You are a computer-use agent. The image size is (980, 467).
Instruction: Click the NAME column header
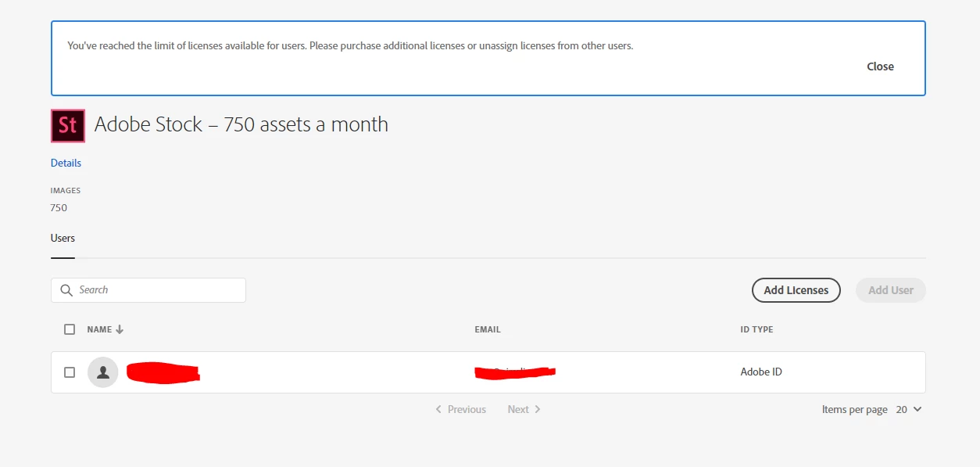click(x=99, y=329)
